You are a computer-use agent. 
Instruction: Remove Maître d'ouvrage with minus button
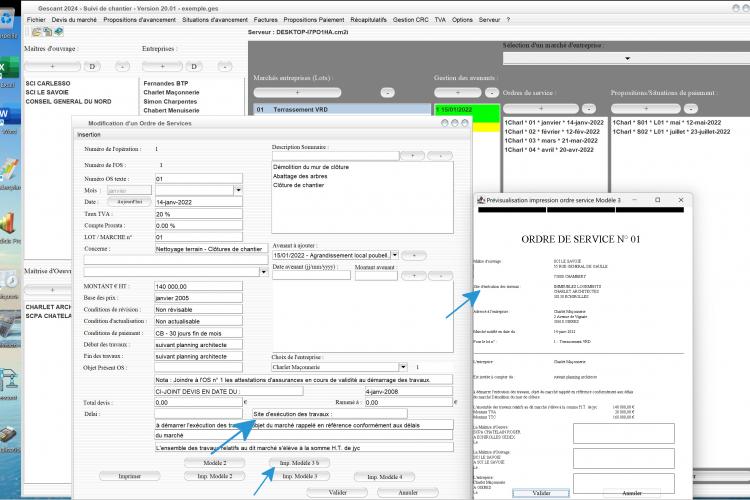[122, 67]
